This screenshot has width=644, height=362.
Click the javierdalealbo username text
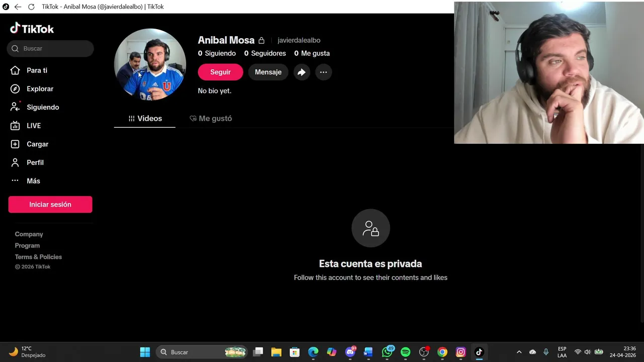tap(299, 40)
